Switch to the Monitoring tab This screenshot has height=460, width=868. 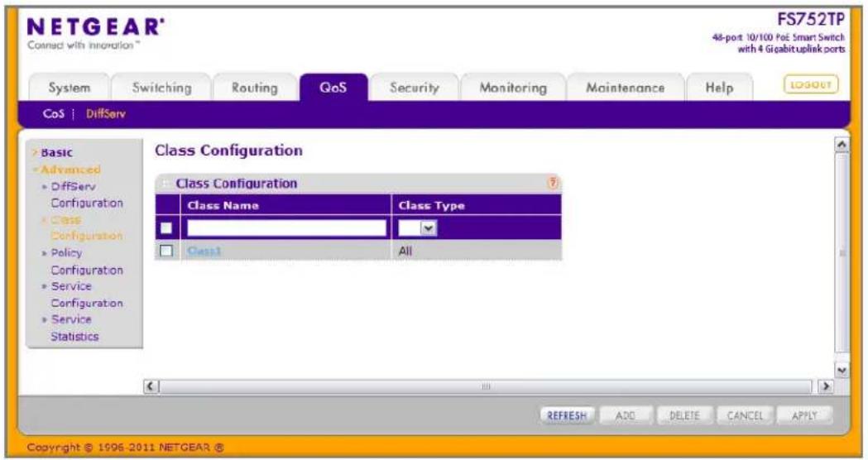click(x=513, y=88)
